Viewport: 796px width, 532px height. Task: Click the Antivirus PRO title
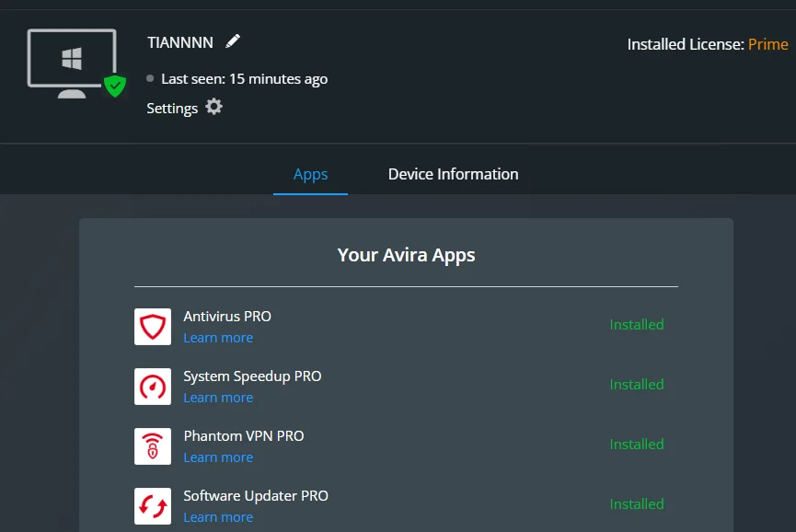[227, 317]
